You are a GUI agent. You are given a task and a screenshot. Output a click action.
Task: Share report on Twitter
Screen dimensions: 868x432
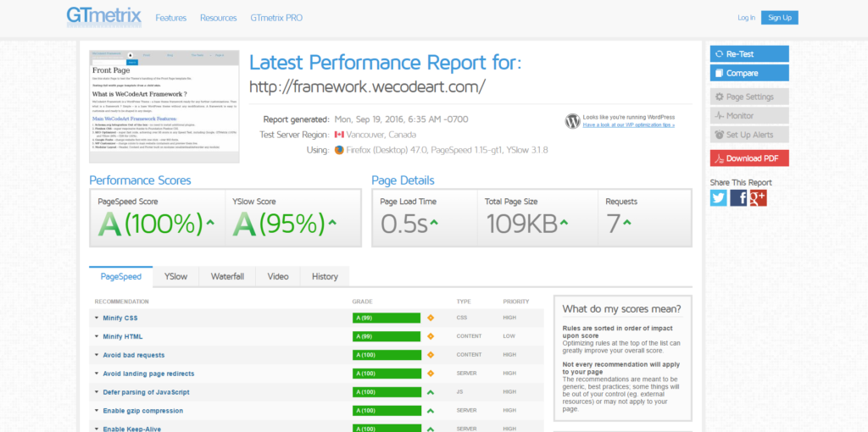click(x=719, y=197)
